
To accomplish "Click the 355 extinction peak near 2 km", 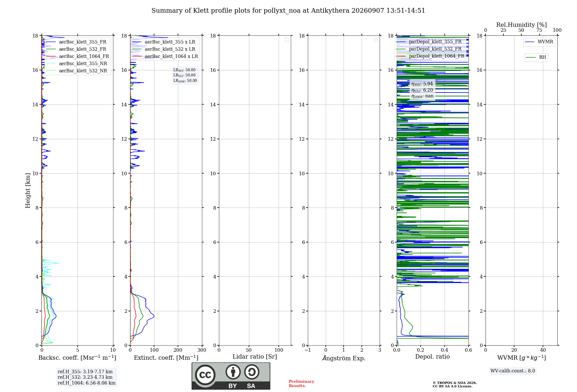I will click(x=154, y=316).
